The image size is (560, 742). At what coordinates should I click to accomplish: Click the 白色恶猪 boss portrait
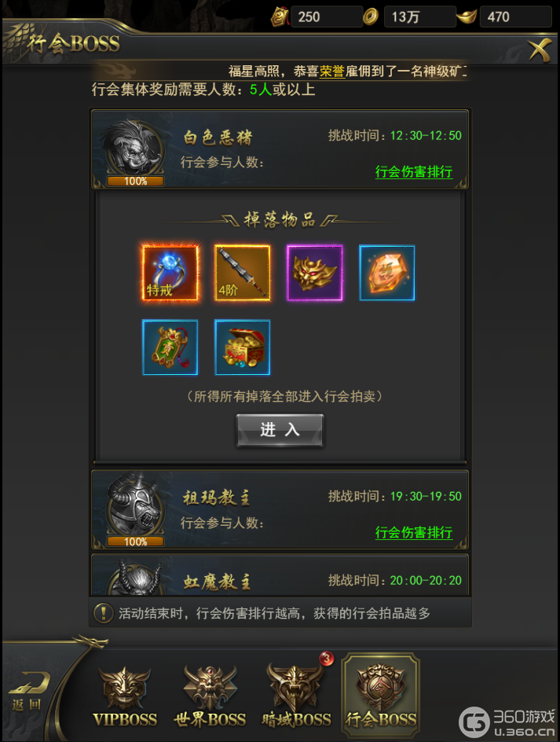pyautogui.click(x=135, y=150)
